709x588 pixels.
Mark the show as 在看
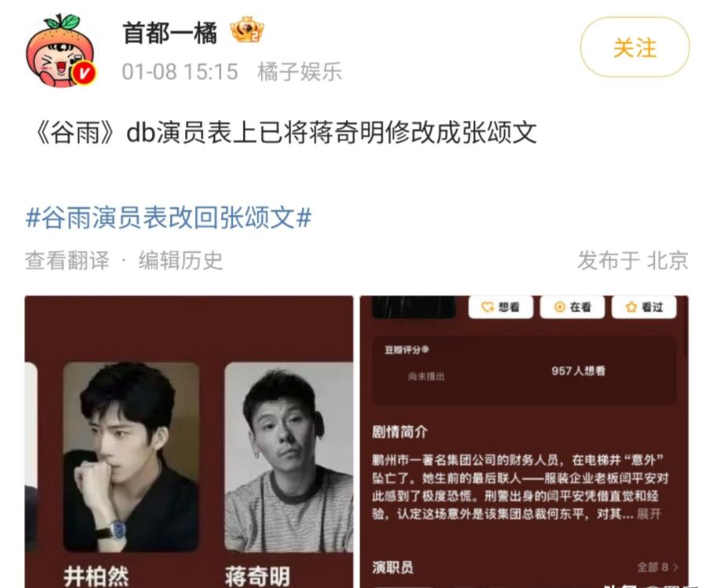[572, 307]
